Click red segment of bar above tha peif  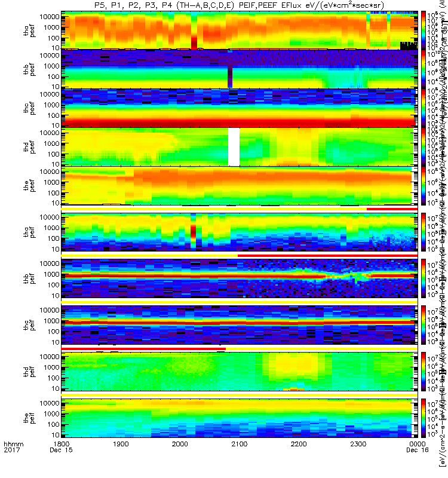coord(392,209)
